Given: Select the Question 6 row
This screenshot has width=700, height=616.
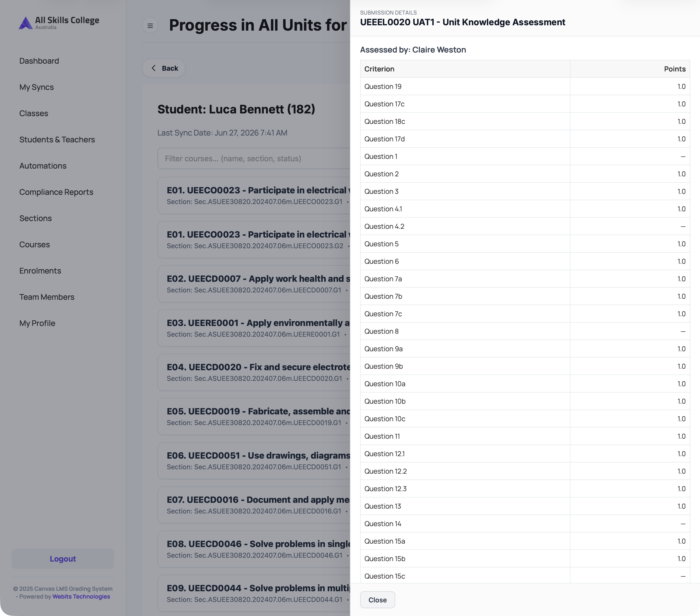Looking at the screenshot, I should click(525, 261).
